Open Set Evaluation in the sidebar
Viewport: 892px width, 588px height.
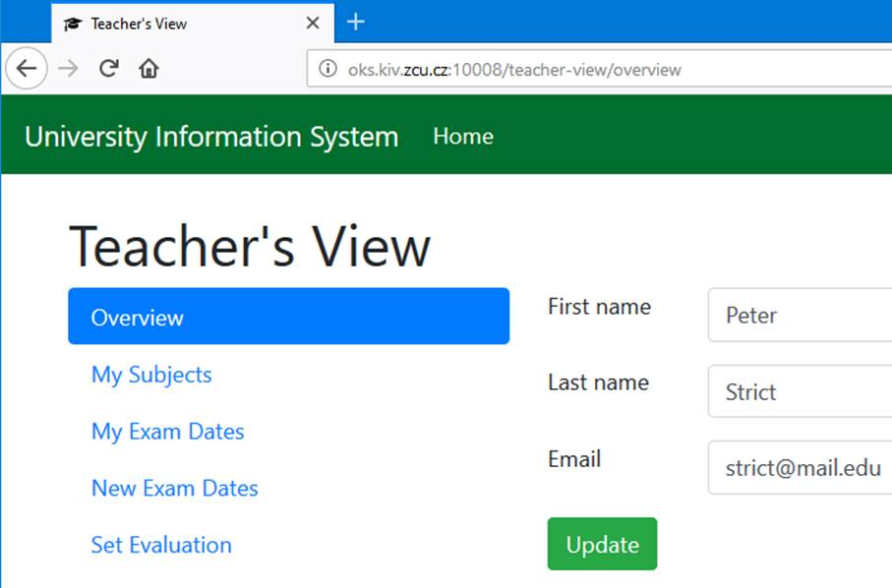click(x=161, y=545)
